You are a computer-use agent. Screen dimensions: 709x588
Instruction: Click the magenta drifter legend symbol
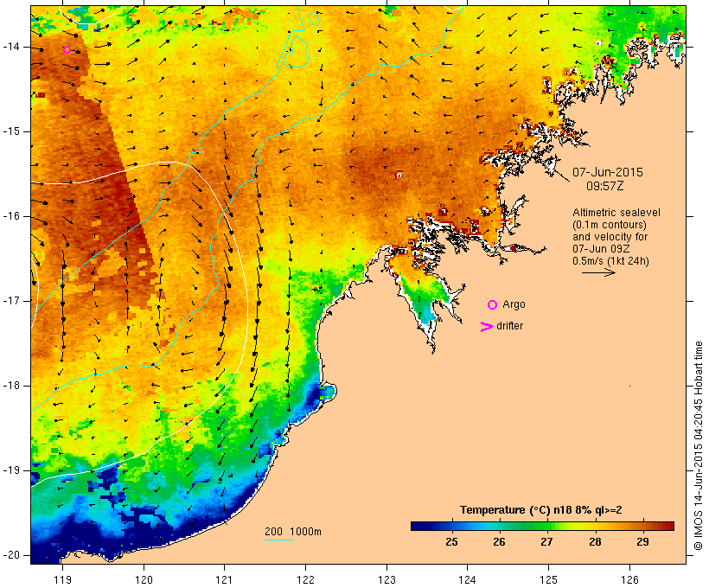coord(487,327)
